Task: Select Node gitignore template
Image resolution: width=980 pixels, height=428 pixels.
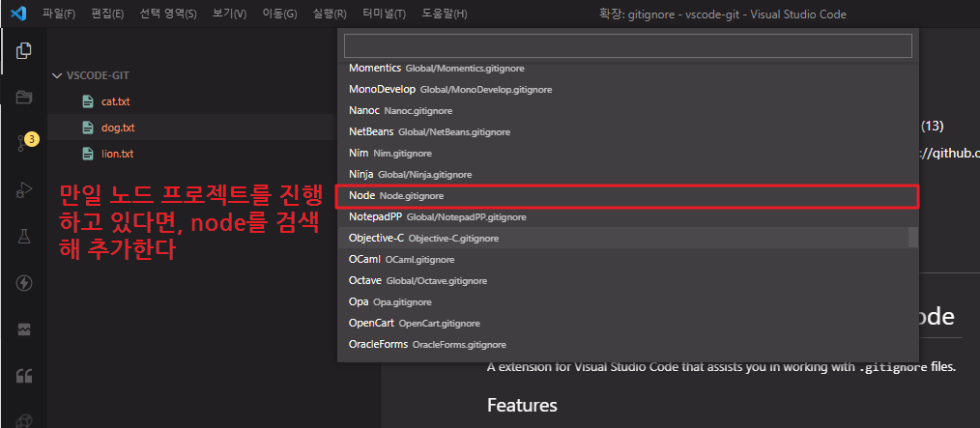Action: [627, 195]
